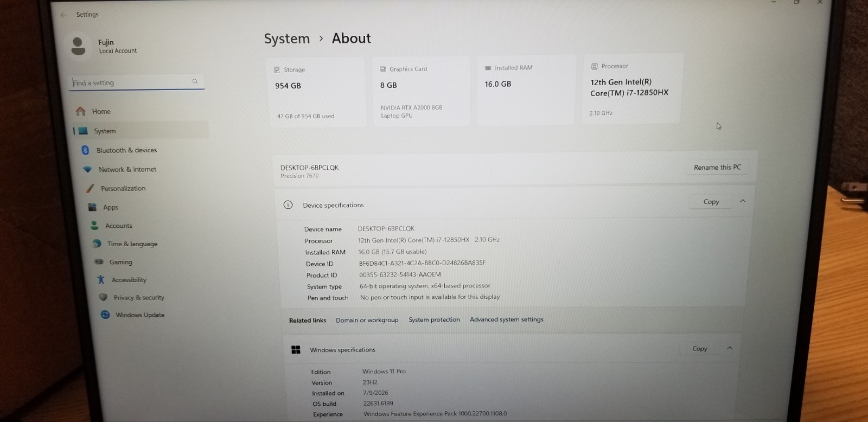This screenshot has width=868, height=422.
Task: Click the Processor chip icon
Action: (595, 66)
